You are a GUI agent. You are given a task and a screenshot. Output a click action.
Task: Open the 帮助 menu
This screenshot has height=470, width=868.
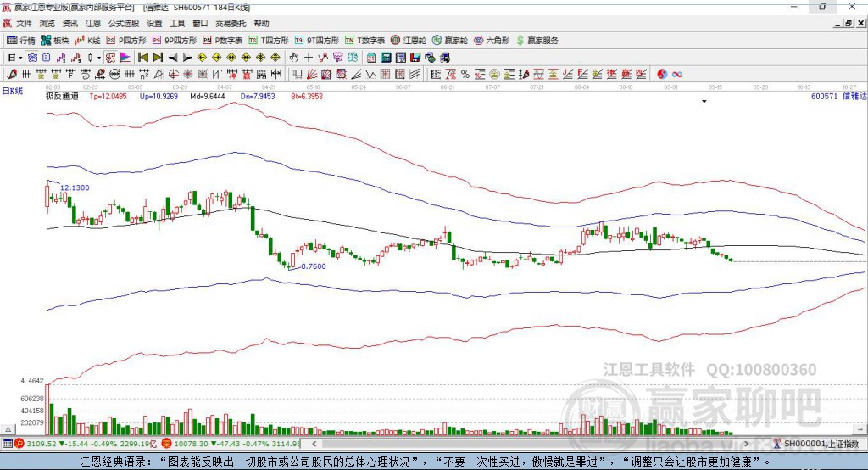pos(261,23)
